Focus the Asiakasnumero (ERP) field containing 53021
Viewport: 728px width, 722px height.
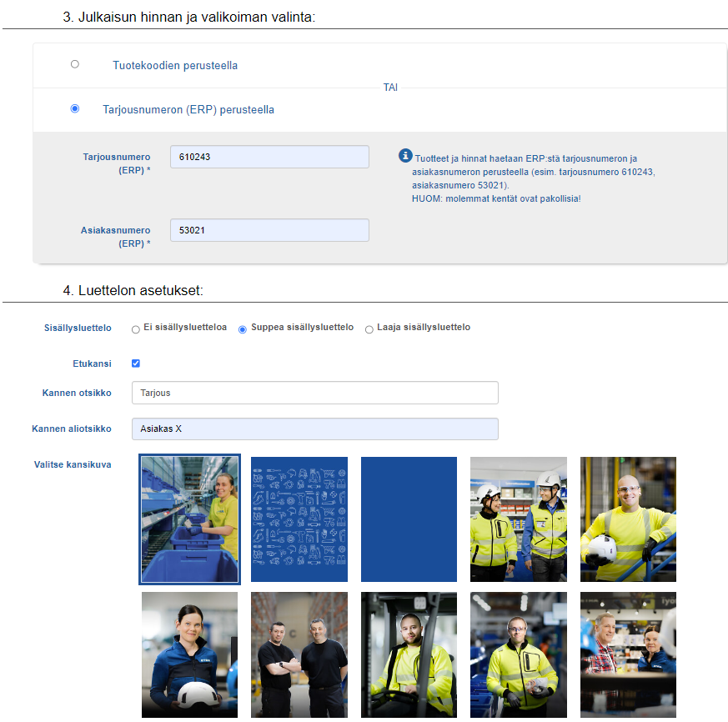269,230
